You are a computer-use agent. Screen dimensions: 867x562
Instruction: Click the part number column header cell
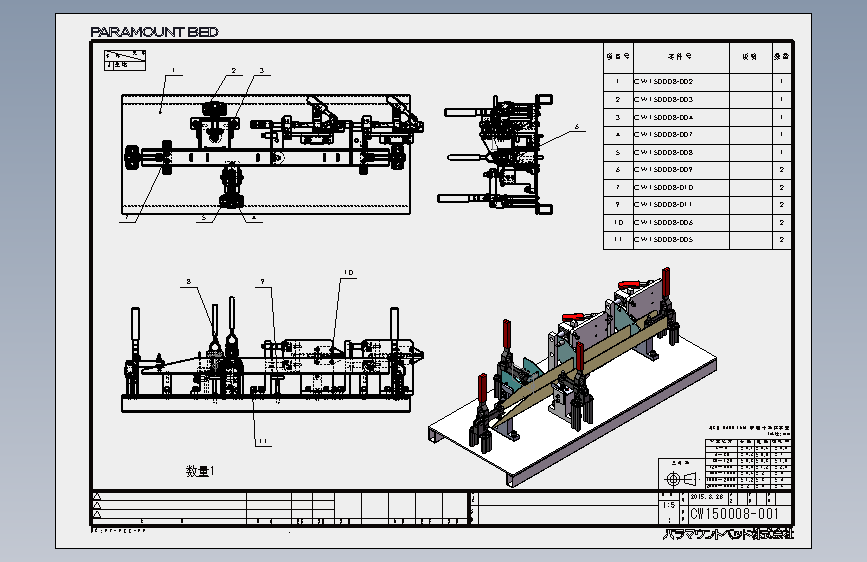(x=681, y=58)
